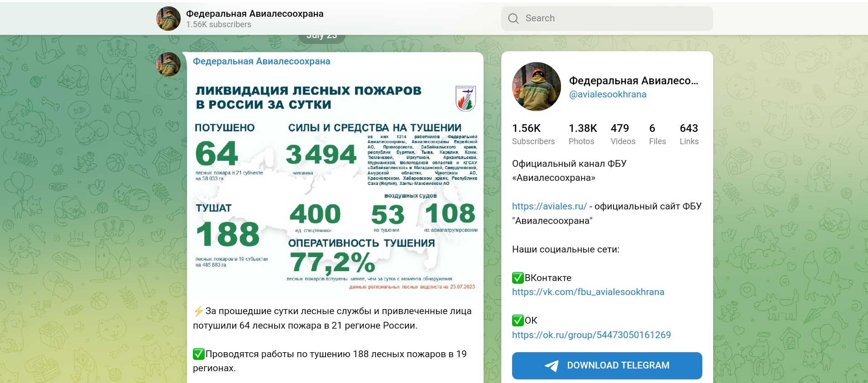Open the ok.ru group link

point(591,335)
